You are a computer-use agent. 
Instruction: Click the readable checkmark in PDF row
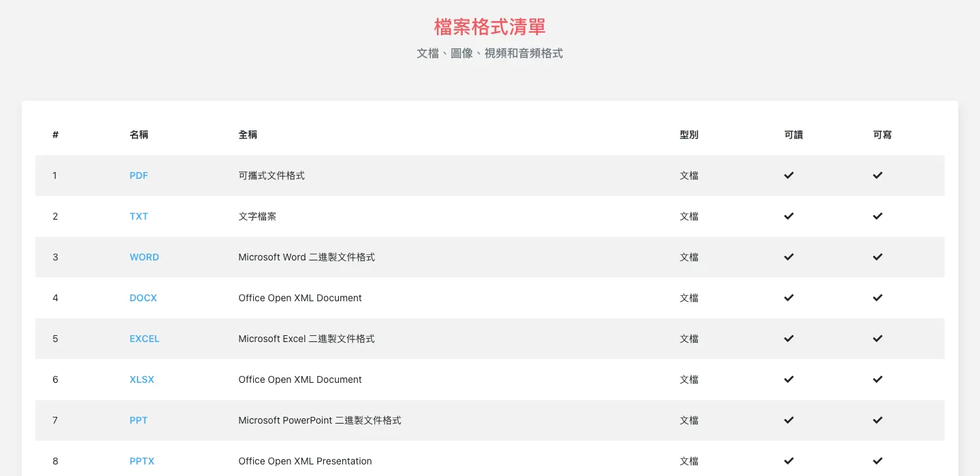[x=789, y=175]
